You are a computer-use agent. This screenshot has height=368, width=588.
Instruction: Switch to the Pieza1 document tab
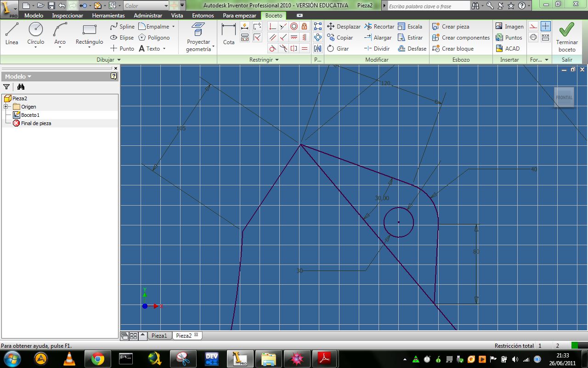point(159,335)
